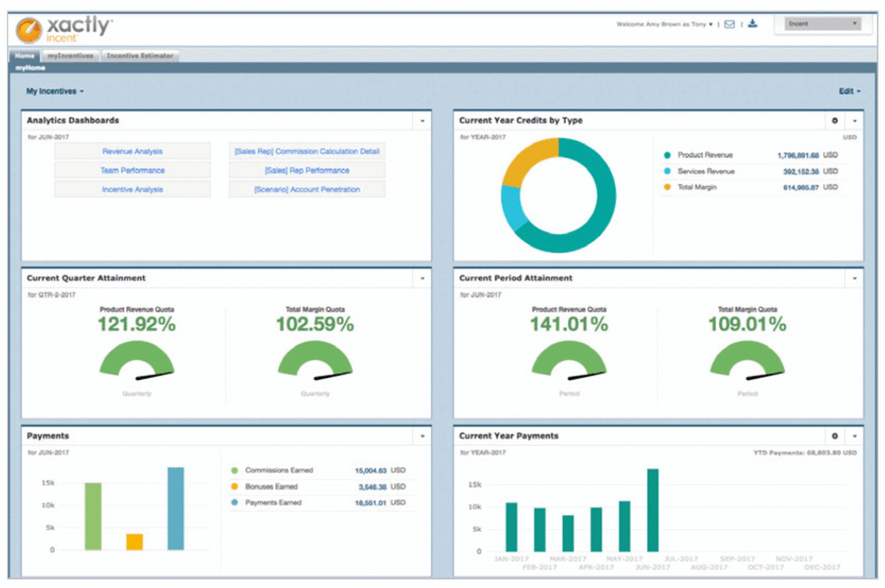The width and height of the screenshot is (885, 588).
Task: Open settings gear on Current Year Payments panel
Action: pyautogui.click(x=836, y=436)
